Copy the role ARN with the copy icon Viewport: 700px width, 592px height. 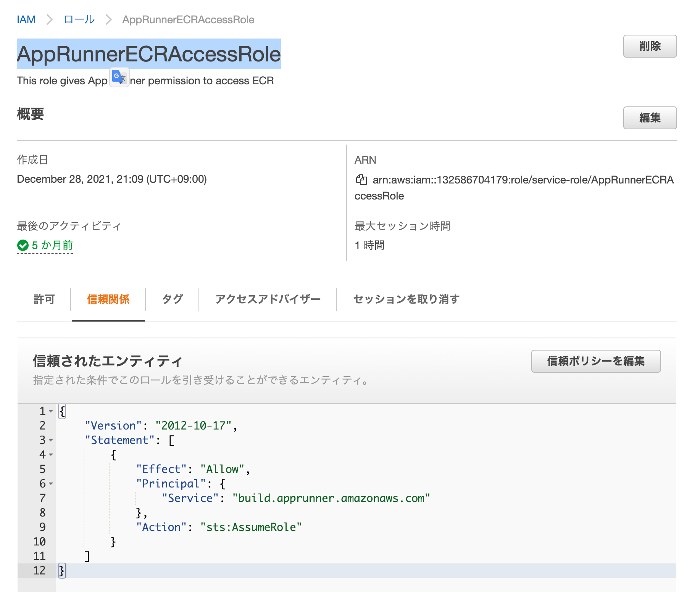click(361, 180)
